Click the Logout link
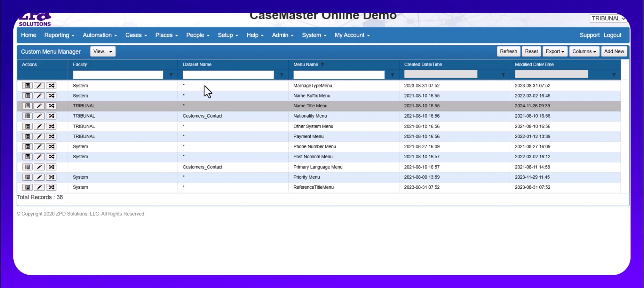This screenshot has width=644, height=288. [612, 35]
